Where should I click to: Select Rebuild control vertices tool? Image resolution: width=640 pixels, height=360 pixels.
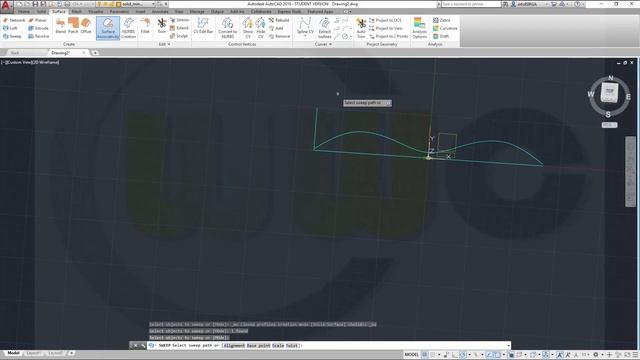[x=279, y=20]
